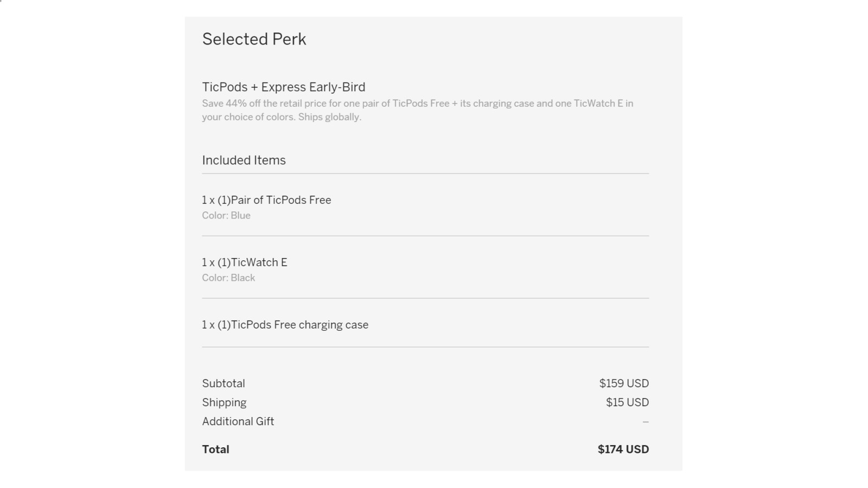
Task: Click the Shipping label
Action: pos(224,402)
